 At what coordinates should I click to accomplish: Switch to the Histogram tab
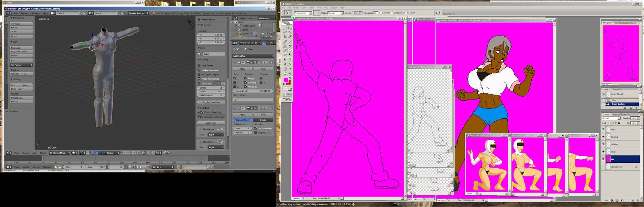(625, 23)
